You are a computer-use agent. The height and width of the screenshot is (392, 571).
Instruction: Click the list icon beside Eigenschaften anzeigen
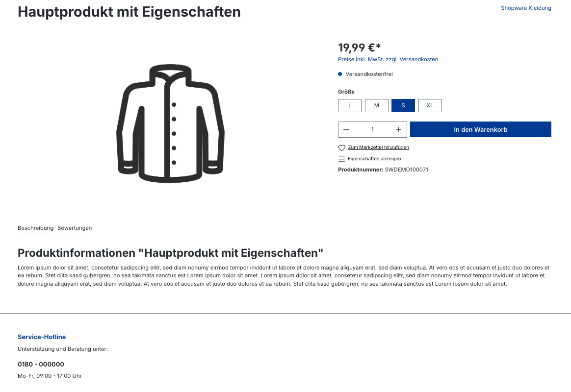coord(341,159)
